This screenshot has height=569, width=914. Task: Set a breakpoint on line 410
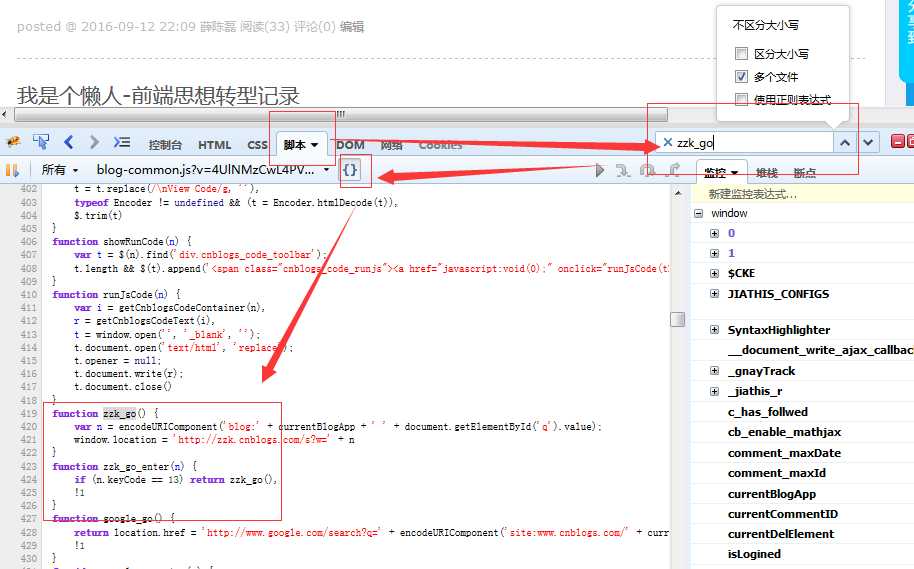(x=28, y=294)
